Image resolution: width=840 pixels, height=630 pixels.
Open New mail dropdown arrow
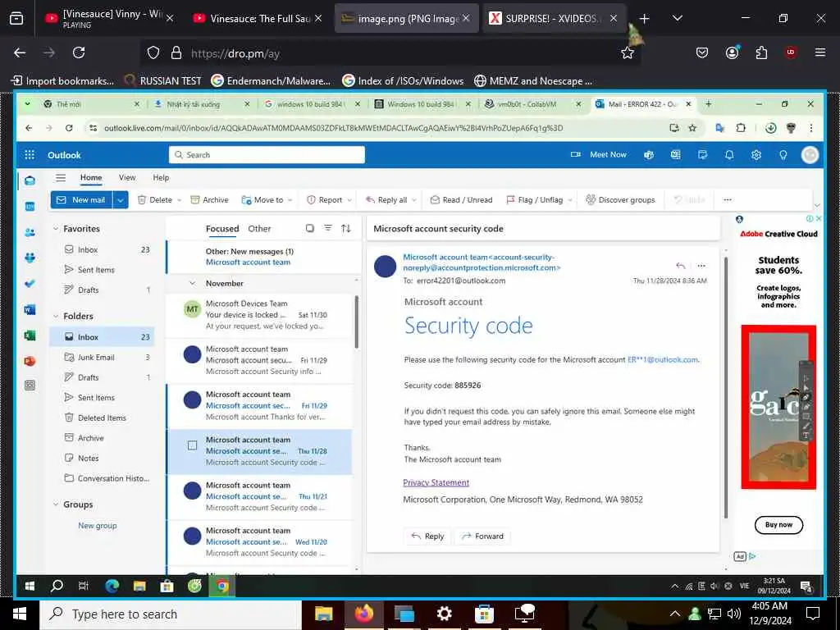(121, 200)
